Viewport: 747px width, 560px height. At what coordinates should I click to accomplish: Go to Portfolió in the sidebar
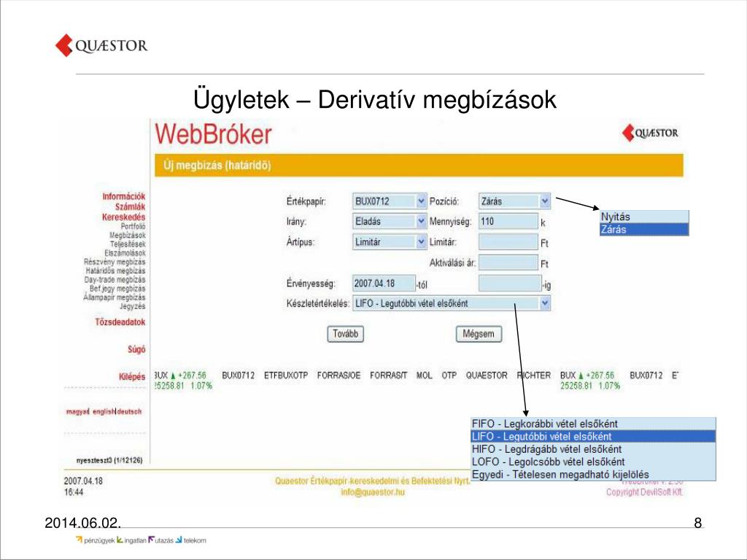(133, 226)
